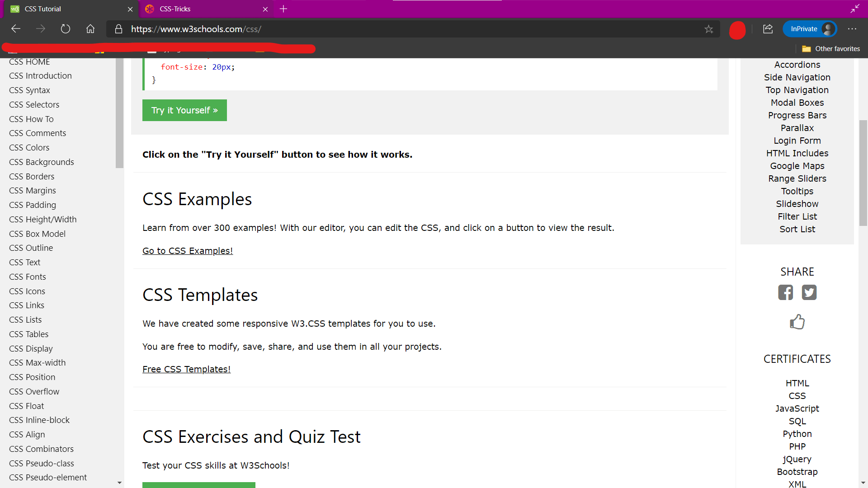Viewport: 868px width, 488px height.
Task: Open a new browser tab
Action: click(x=283, y=9)
